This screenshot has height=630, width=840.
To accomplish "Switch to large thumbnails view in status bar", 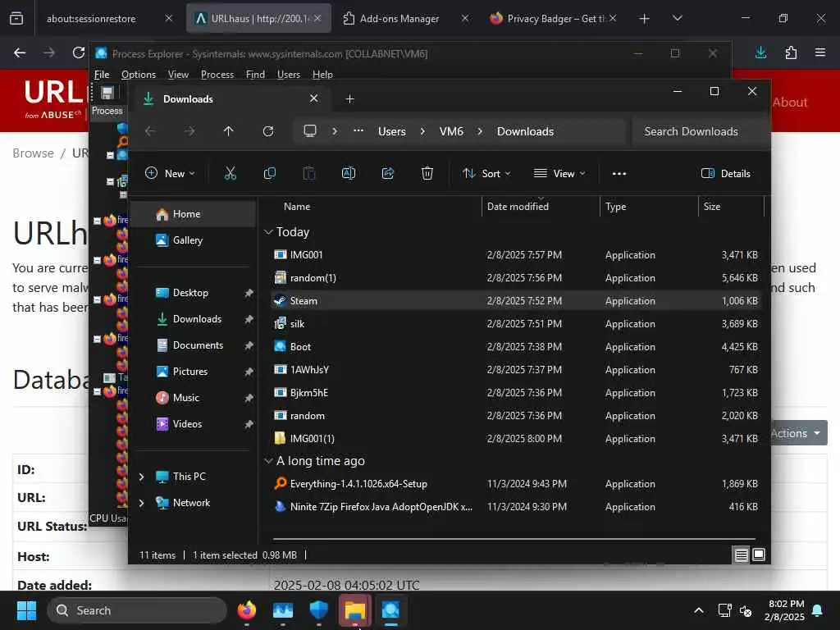I will (x=759, y=555).
